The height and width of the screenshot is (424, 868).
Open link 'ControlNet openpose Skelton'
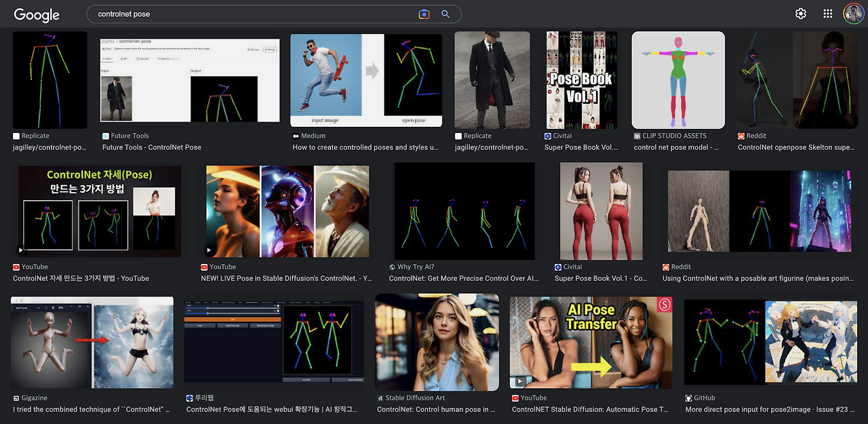click(x=797, y=147)
